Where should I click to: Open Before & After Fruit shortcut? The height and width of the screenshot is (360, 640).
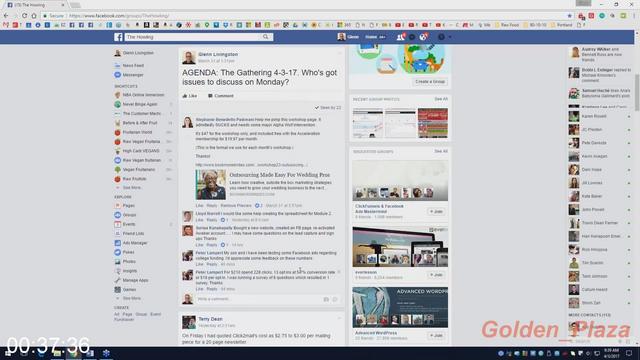[x=140, y=123]
